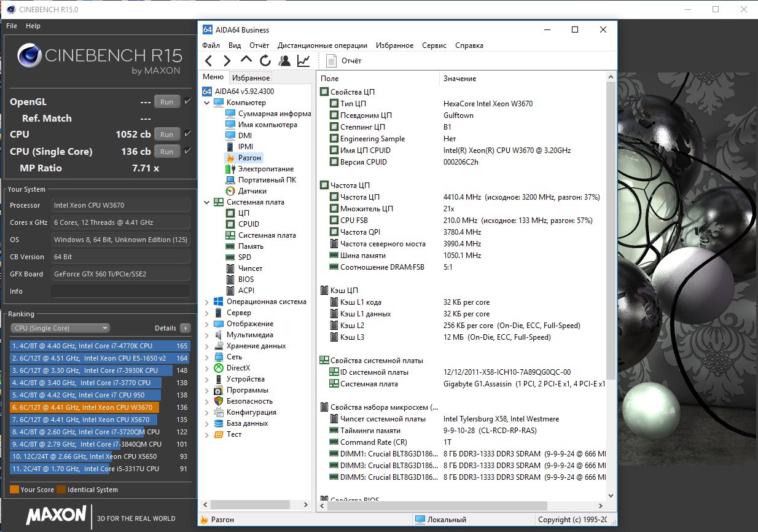The image size is (758, 532).
Task: Click the AIDA64 Back navigation arrow
Action: point(209,61)
